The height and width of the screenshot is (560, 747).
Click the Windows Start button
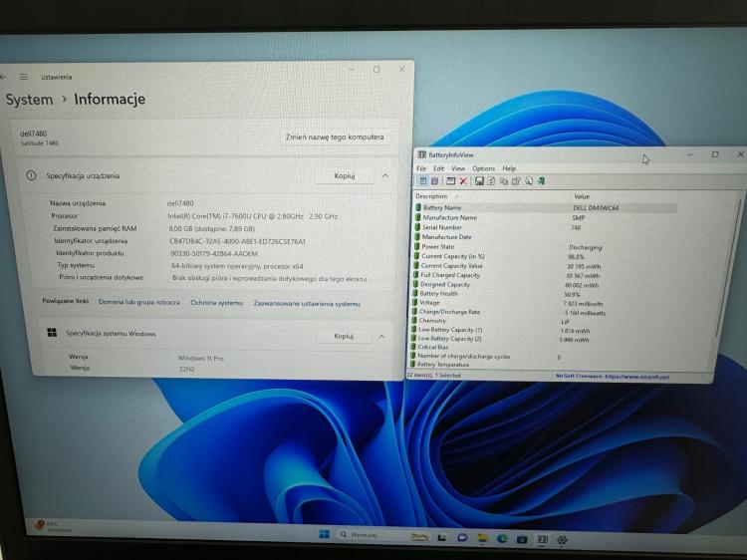point(324,534)
